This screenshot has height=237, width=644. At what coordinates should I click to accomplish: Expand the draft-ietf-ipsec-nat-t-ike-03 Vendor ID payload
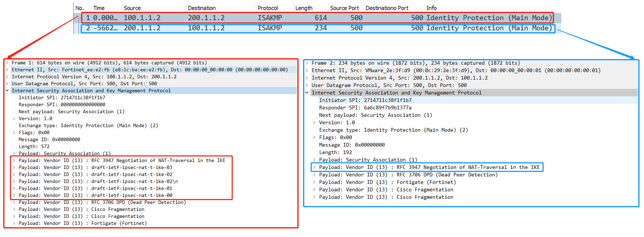click(x=14, y=167)
